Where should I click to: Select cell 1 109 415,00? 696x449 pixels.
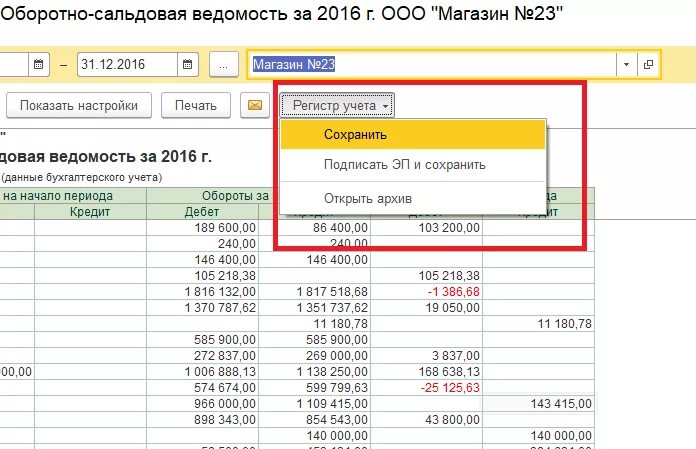pyautogui.click(x=315, y=403)
